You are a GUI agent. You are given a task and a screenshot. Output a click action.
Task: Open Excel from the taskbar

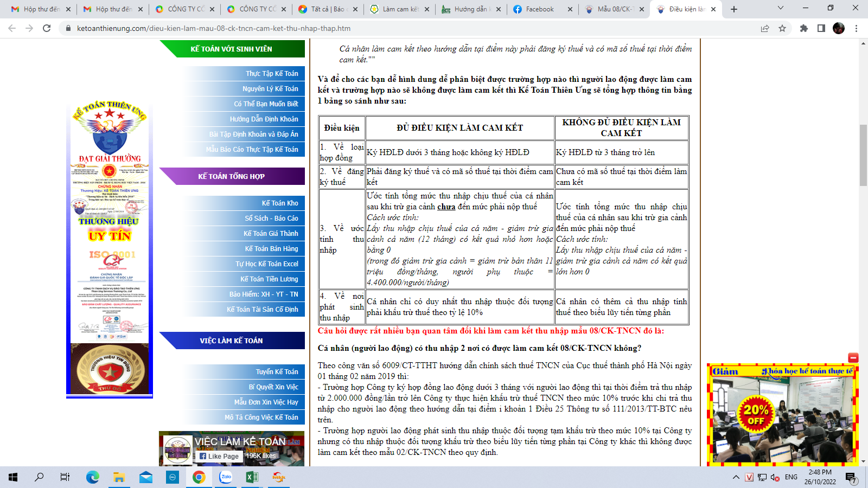(252, 477)
